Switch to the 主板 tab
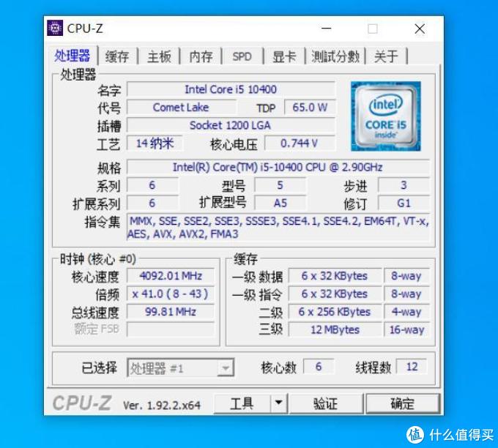The height and width of the screenshot is (448, 498). pos(159,56)
